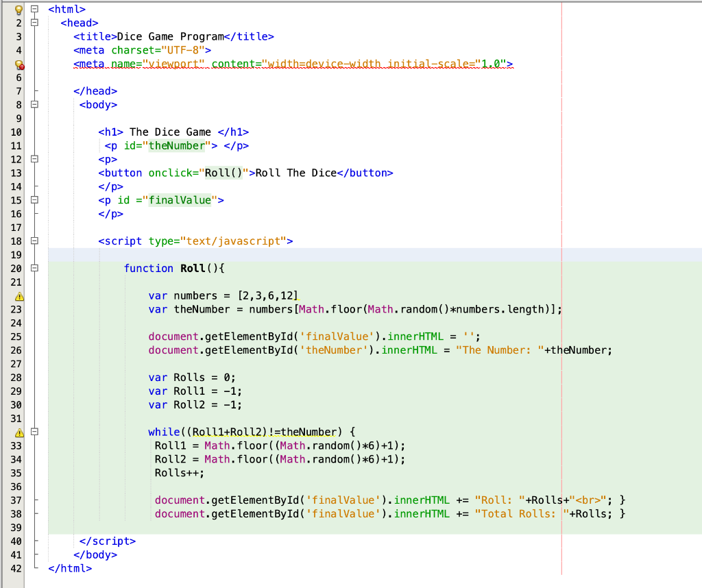Click the line var Roll2 = -1;
Image resolution: width=702 pixels, height=588 pixels.
195,405
